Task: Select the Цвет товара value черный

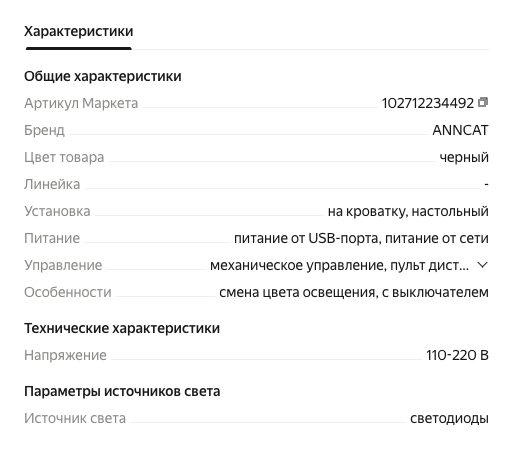Action: coord(464,157)
